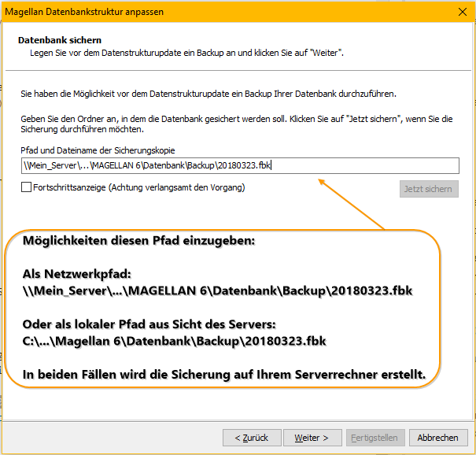Go back with the Zurück button

pyautogui.click(x=252, y=438)
